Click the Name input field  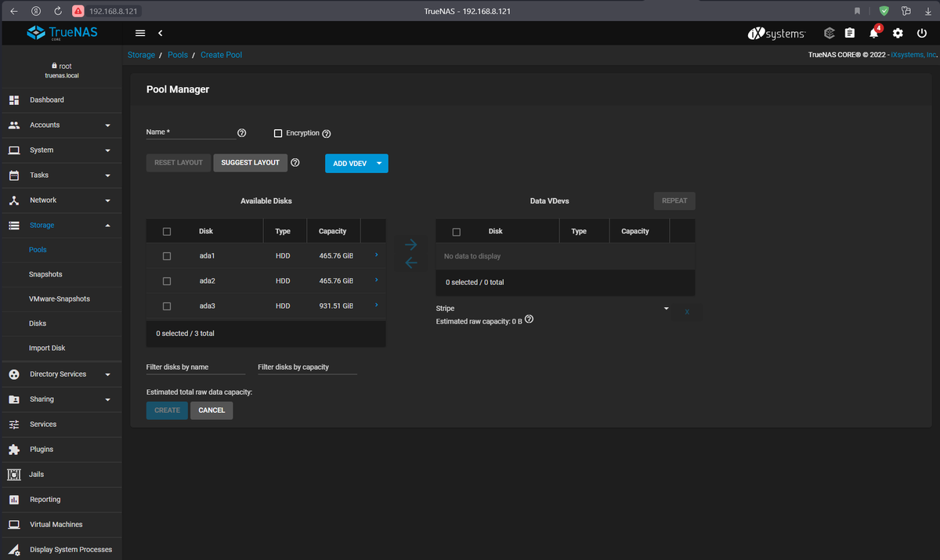[x=190, y=132]
